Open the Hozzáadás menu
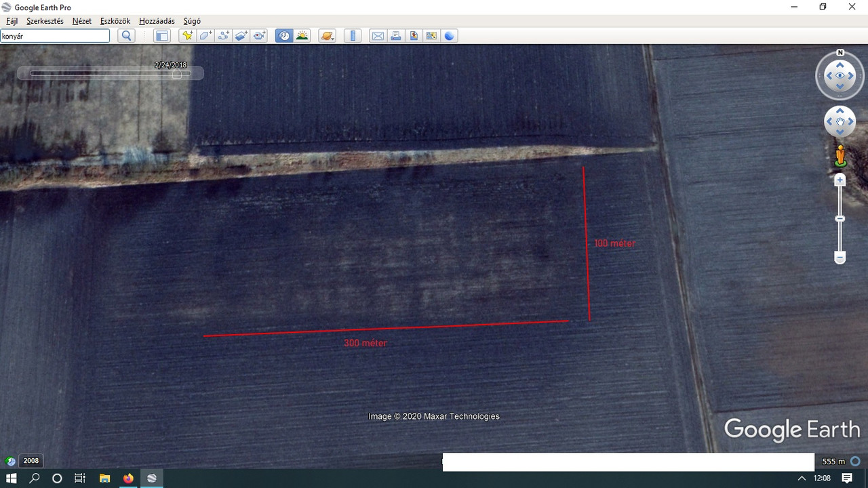This screenshot has height=488, width=868. [157, 21]
